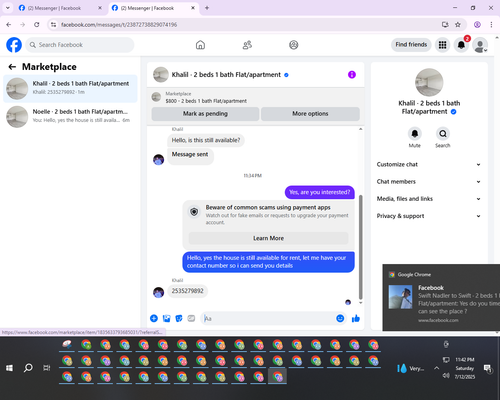
Task: Expand Customize chat section
Action: [429, 164]
